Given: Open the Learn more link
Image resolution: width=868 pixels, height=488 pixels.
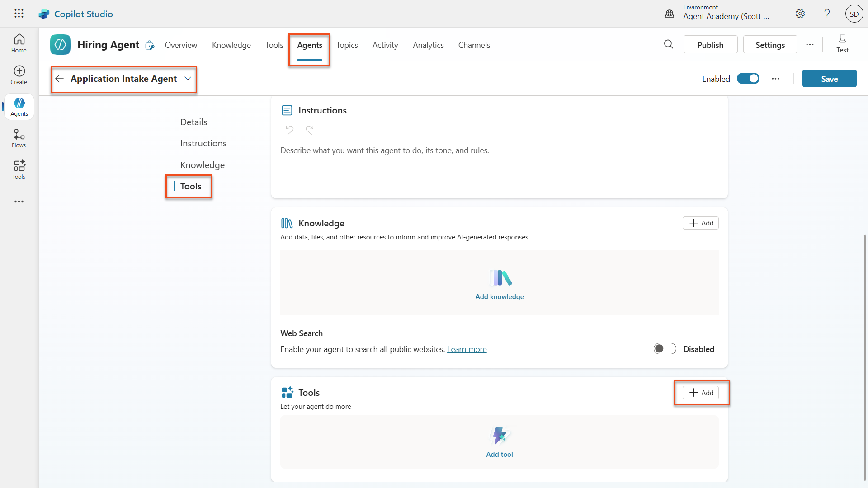Looking at the screenshot, I should 467,349.
